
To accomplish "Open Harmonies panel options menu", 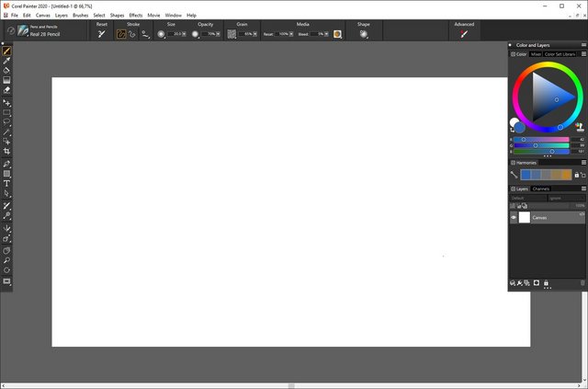I will pyautogui.click(x=584, y=163).
